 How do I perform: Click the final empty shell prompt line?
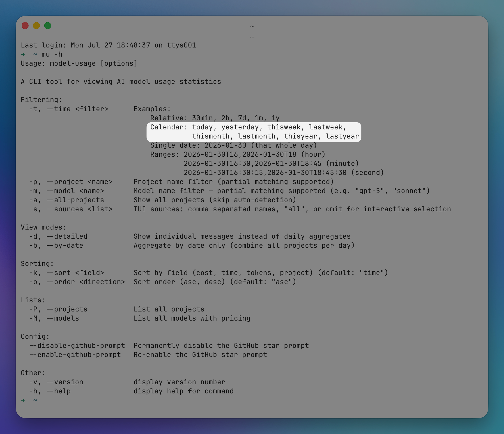(x=29, y=400)
